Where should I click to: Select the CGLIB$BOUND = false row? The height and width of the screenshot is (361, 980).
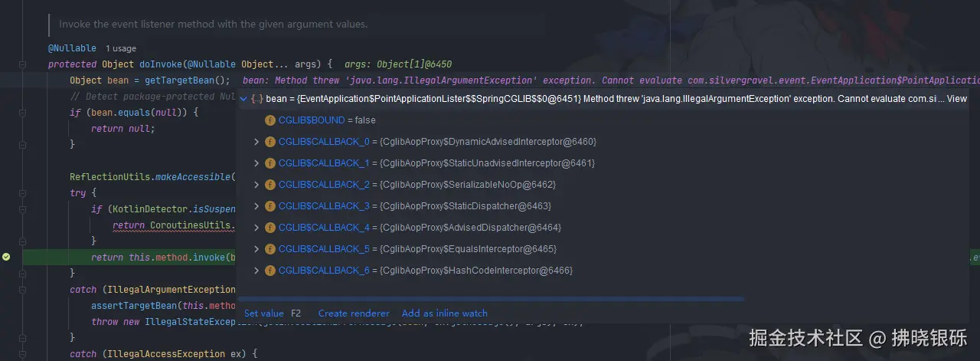(603, 120)
